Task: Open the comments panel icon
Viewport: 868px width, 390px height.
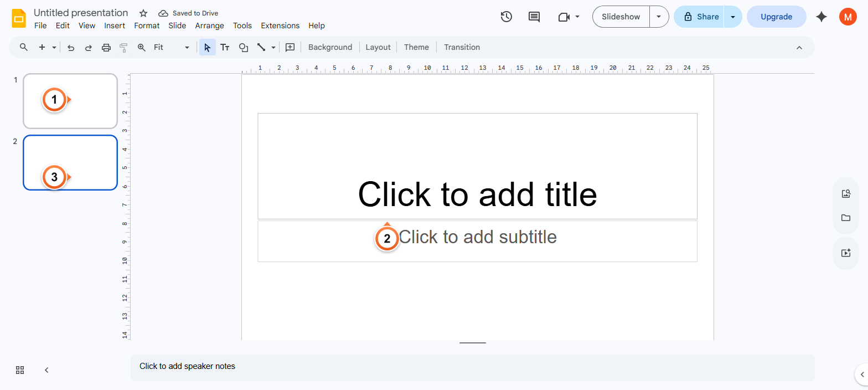Action: [x=534, y=17]
